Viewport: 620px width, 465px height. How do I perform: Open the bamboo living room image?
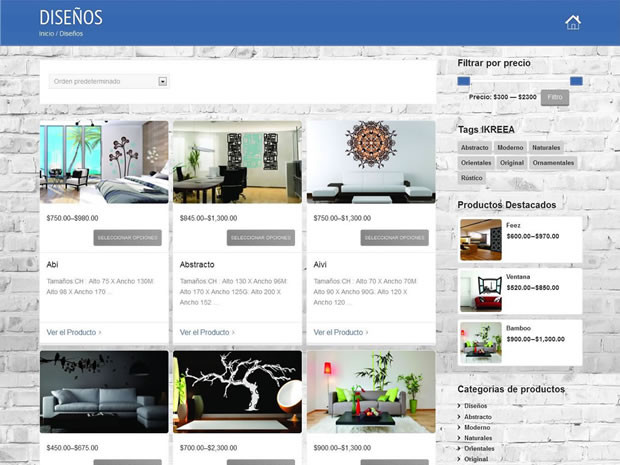pos(371,392)
